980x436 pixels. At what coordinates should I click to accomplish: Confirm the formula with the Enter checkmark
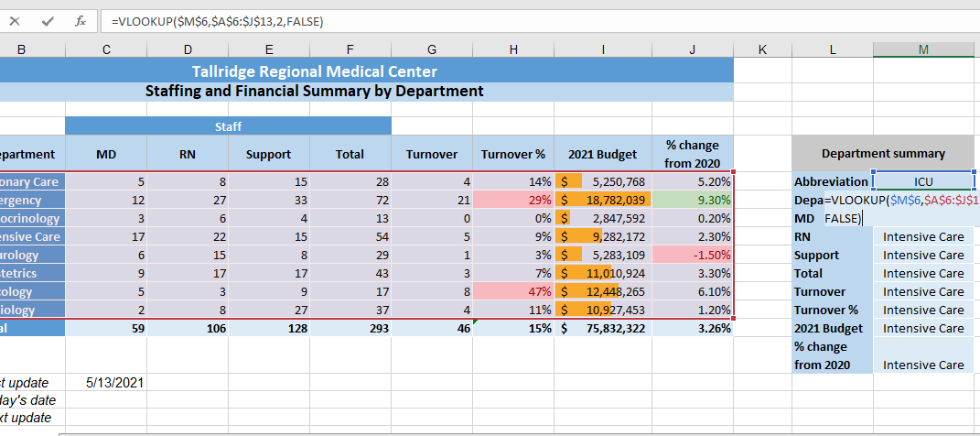point(48,20)
